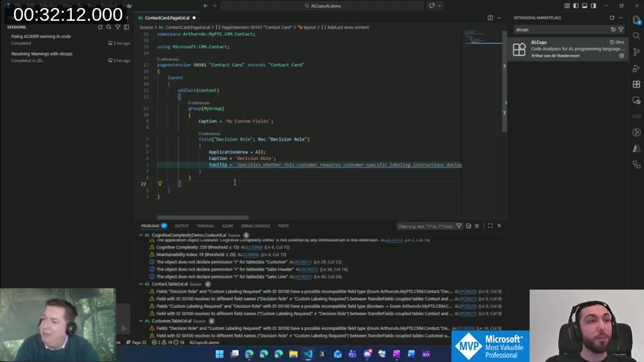Open the editor more actions menu

(499, 17)
